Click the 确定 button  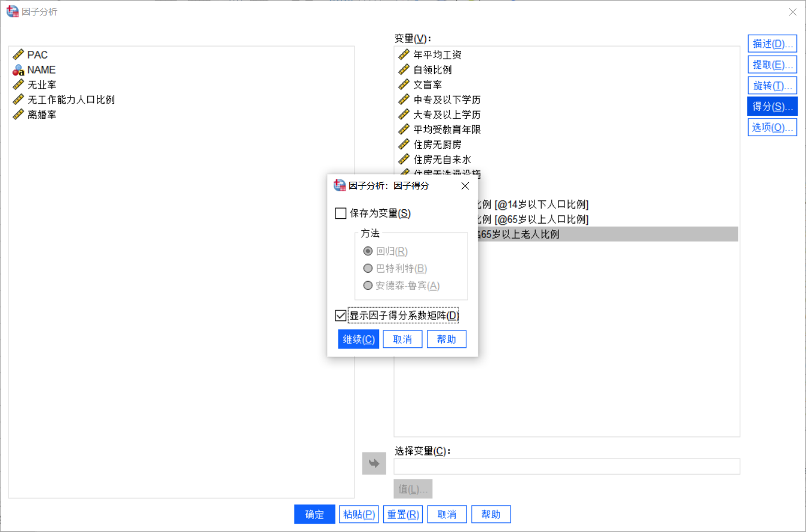[x=315, y=514]
